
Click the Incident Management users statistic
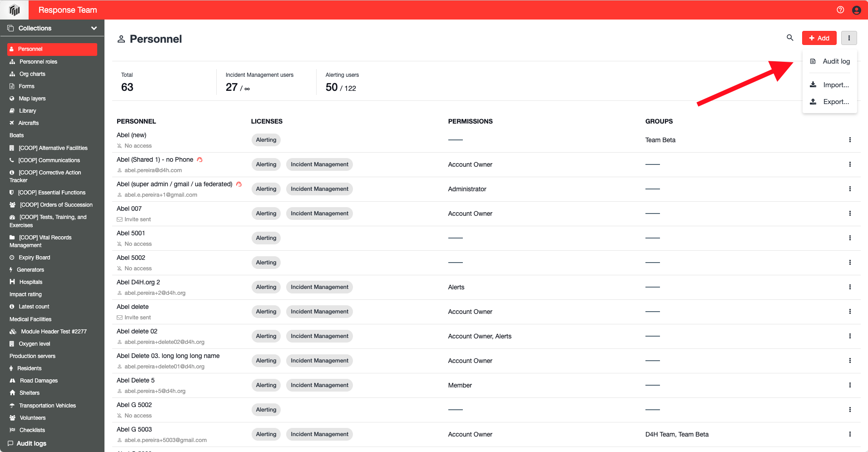[x=259, y=82]
